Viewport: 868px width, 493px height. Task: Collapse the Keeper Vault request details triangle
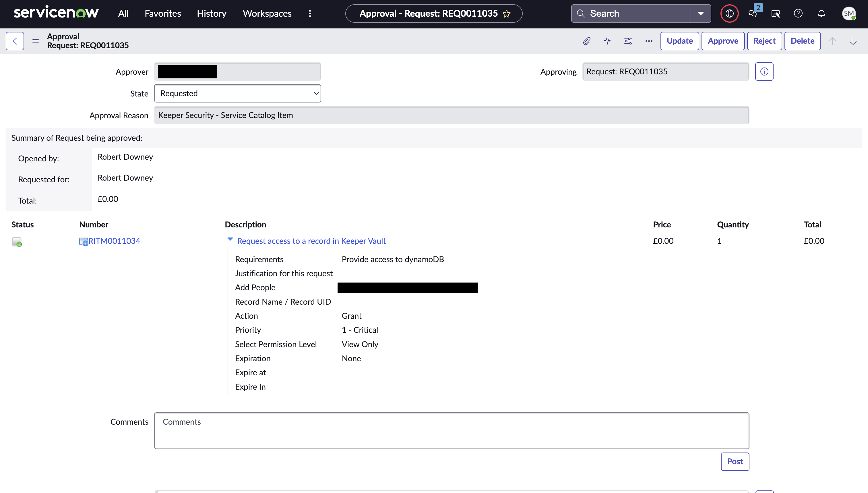tap(230, 239)
